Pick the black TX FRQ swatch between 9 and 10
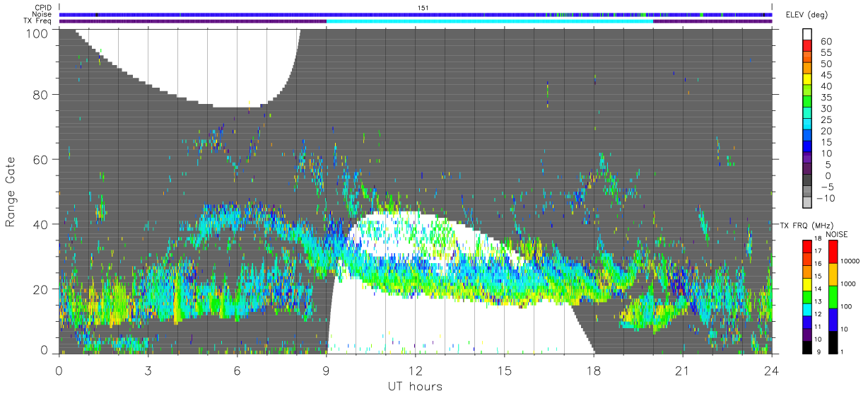The height and width of the screenshot is (401, 868). tap(807, 347)
